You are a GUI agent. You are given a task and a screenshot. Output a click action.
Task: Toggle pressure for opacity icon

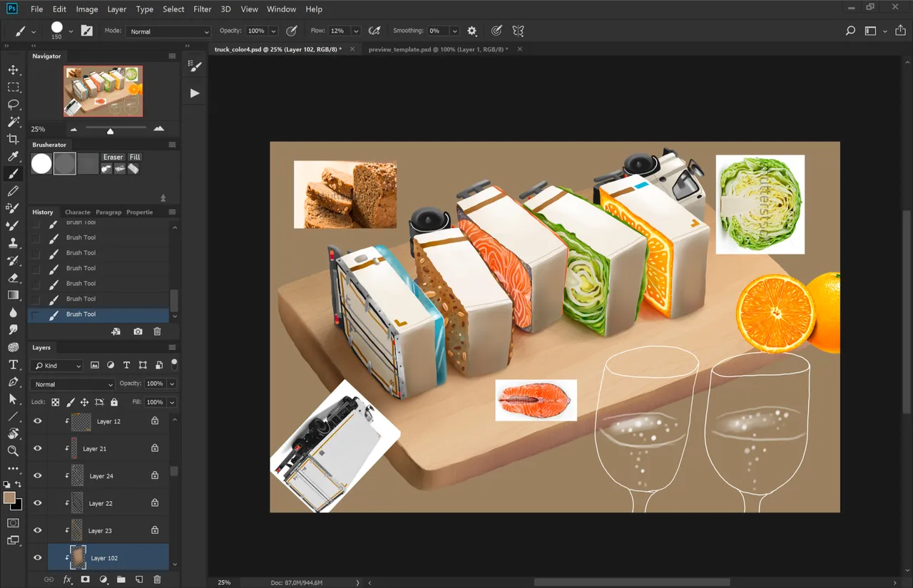coord(292,31)
